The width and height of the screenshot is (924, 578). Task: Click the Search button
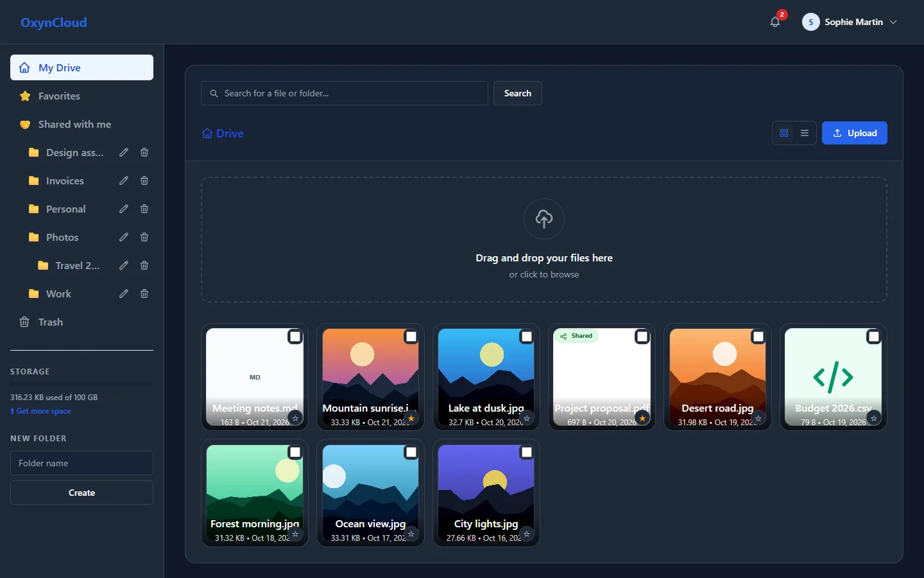tap(518, 93)
